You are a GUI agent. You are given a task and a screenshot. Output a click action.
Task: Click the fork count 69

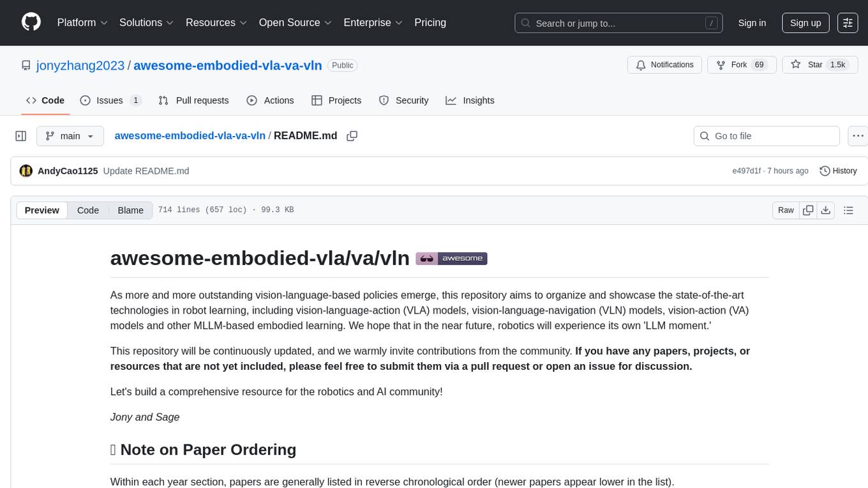[x=759, y=65]
